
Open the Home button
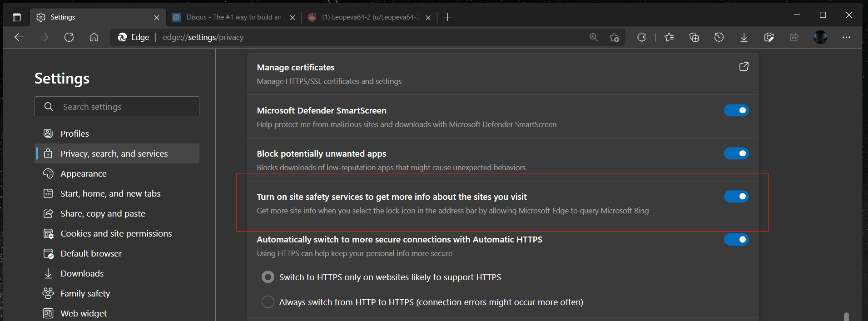pyautogui.click(x=94, y=37)
